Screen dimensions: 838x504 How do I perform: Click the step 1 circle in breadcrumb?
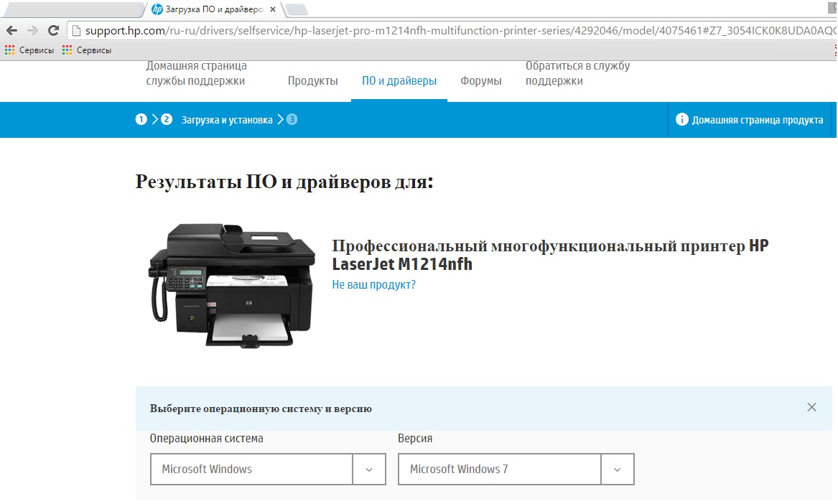click(x=141, y=119)
